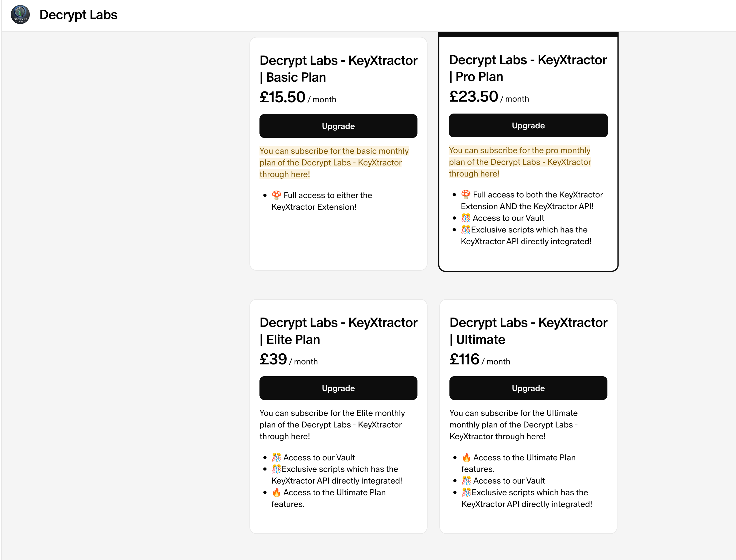Screen dimensions: 736x560
Task: Select the Basic Plan card title
Action: (x=338, y=69)
